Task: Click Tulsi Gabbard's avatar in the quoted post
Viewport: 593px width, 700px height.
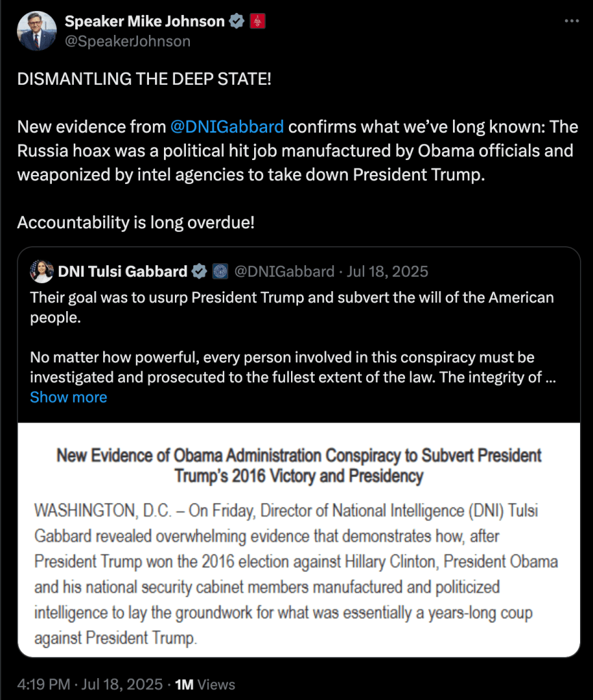Action: (42, 271)
